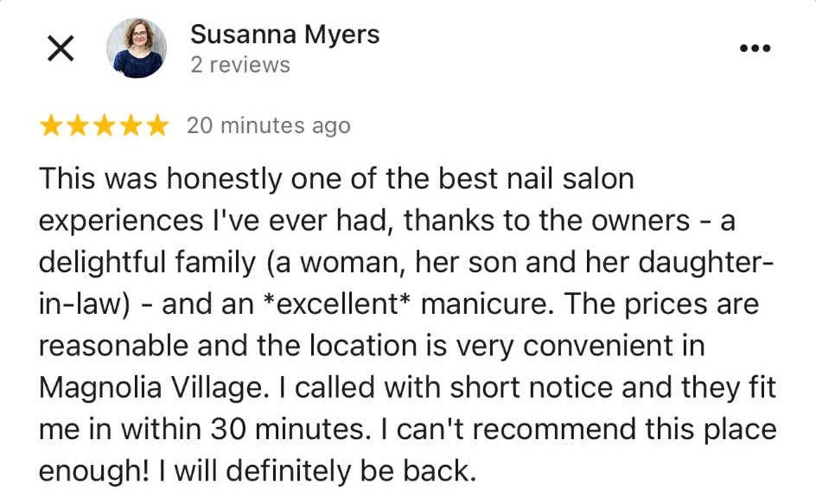Open Susanna Myers' profile photo
This screenshot has height=504, width=816.
(137, 48)
